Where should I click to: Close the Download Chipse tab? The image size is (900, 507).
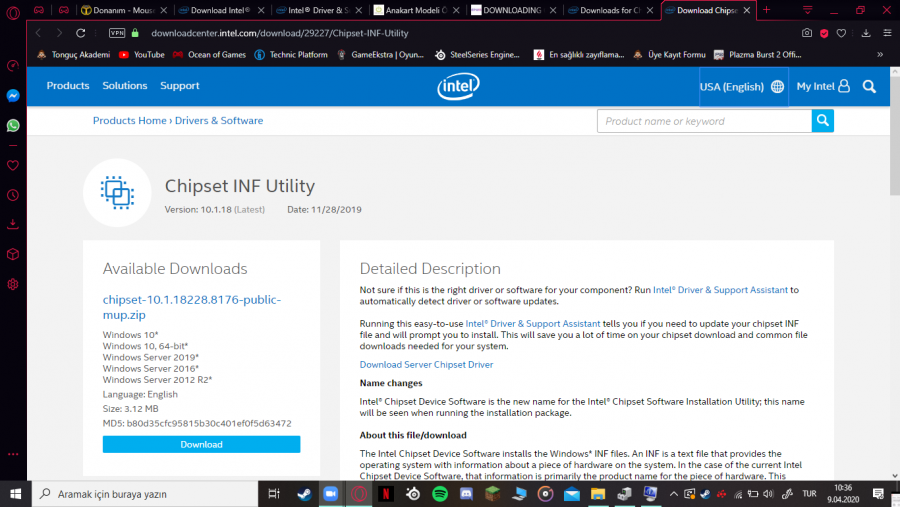pyautogui.click(x=747, y=10)
